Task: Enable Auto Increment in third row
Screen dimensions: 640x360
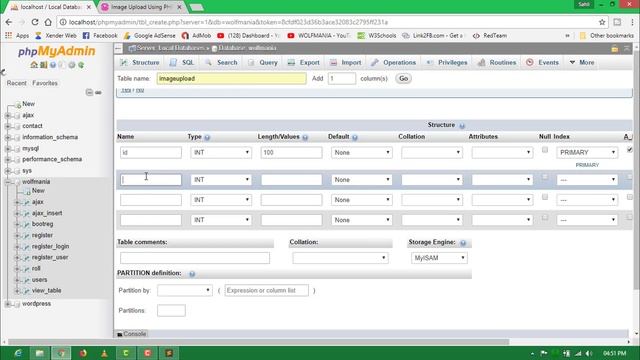Action: [x=630, y=197]
